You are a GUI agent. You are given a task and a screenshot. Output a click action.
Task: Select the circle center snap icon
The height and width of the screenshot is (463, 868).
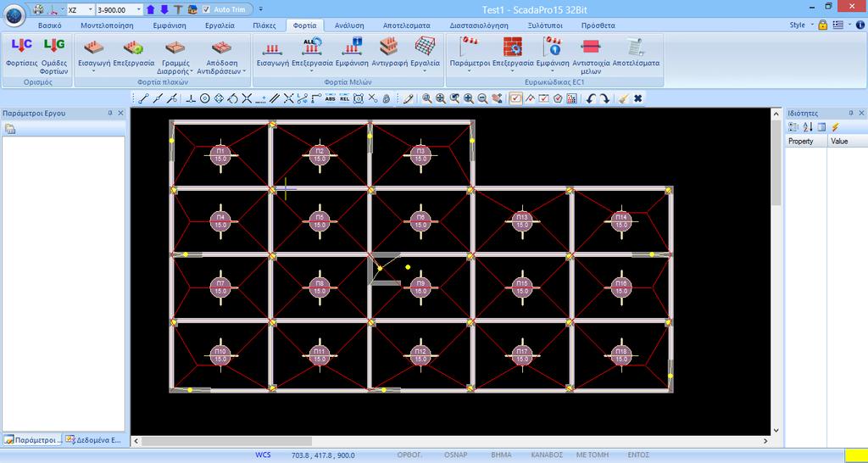[205, 98]
